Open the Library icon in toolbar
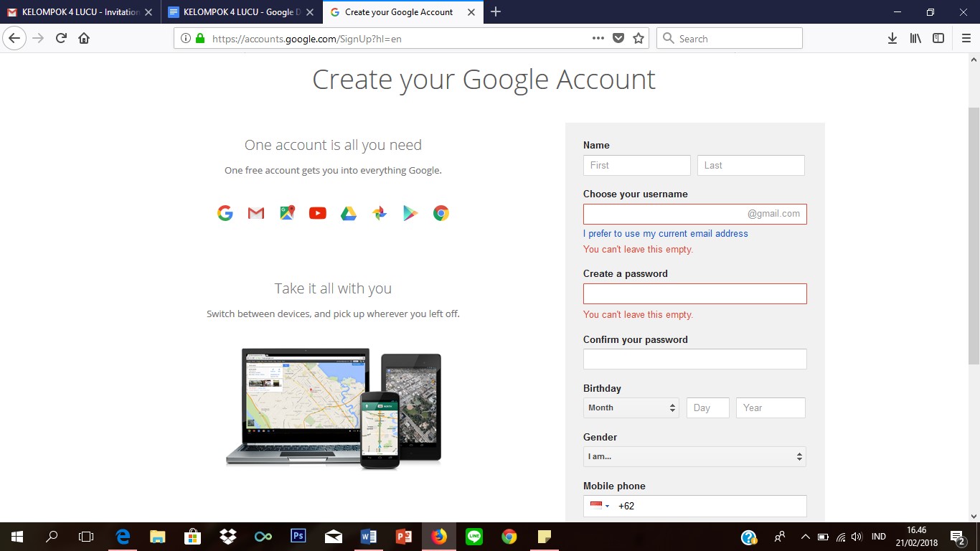980x551 pixels. point(915,39)
